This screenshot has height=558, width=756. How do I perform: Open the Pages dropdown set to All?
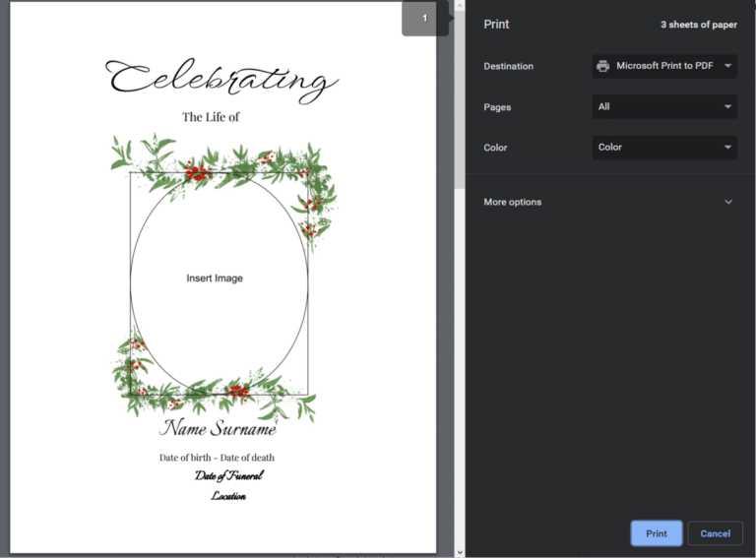[x=664, y=106]
